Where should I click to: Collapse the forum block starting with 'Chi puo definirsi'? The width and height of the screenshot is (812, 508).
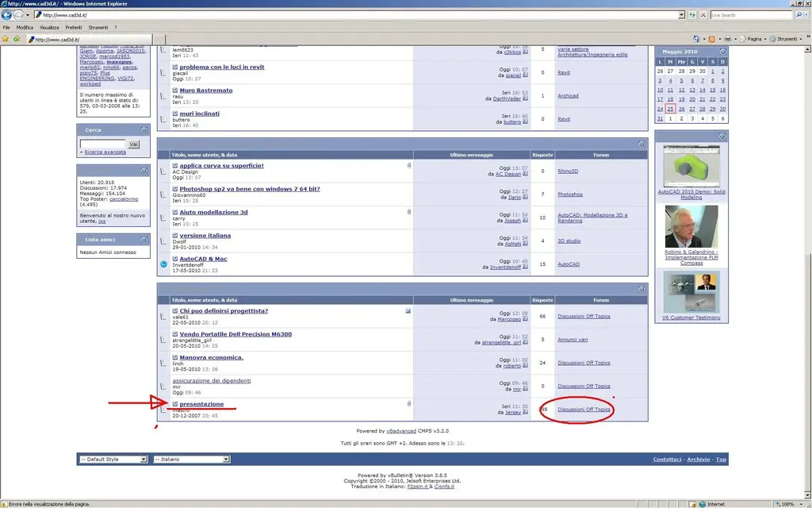pos(641,289)
